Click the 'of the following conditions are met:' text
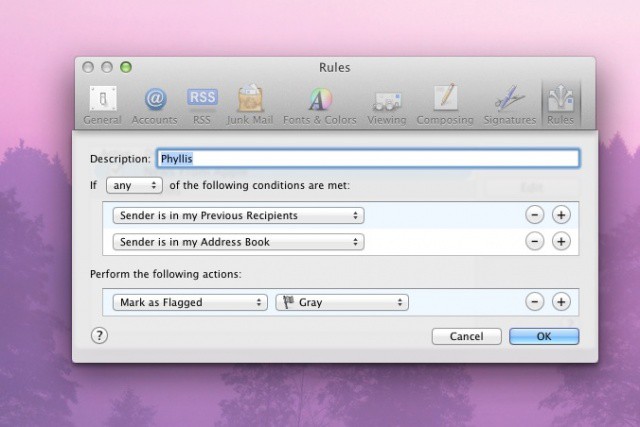The width and height of the screenshot is (640, 427). (x=260, y=185)
